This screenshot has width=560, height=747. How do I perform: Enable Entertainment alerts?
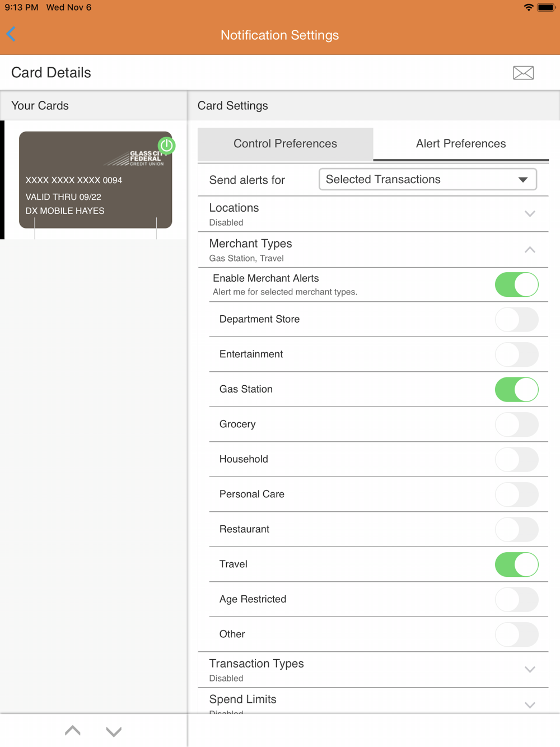pos(516,354)
